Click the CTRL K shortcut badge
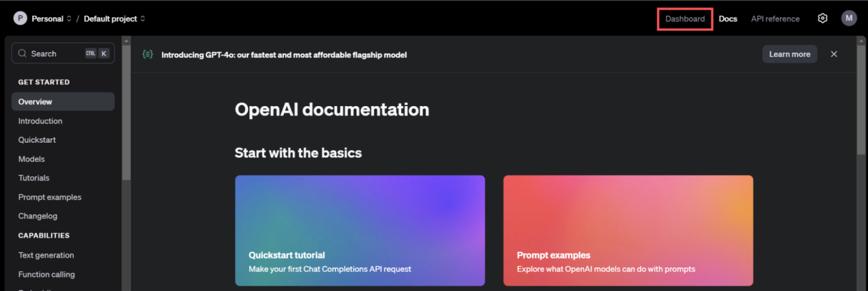 coord(96,53)
